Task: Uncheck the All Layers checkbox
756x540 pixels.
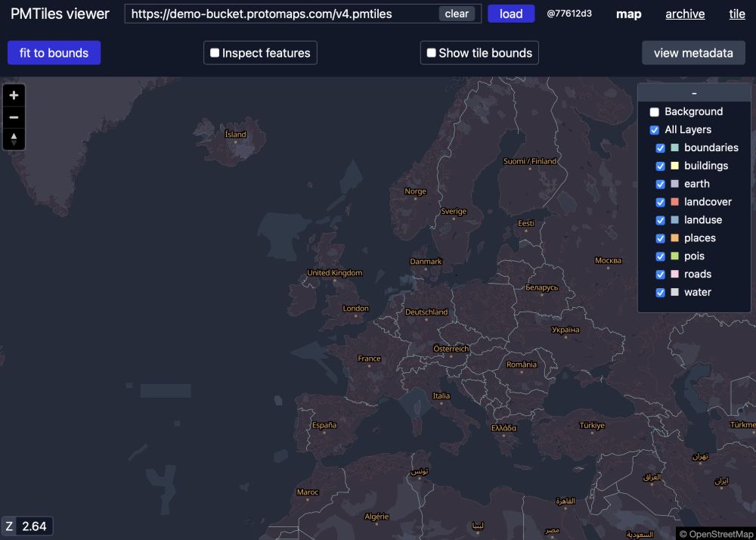Action: [654, 129]
